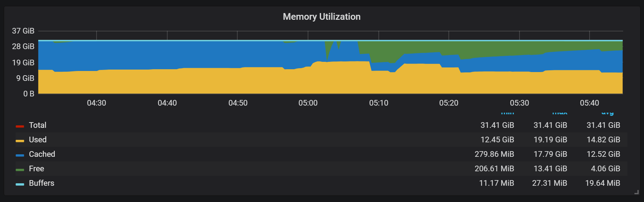
Task: Click the panel resize handle corner
Action: (637, 192)
